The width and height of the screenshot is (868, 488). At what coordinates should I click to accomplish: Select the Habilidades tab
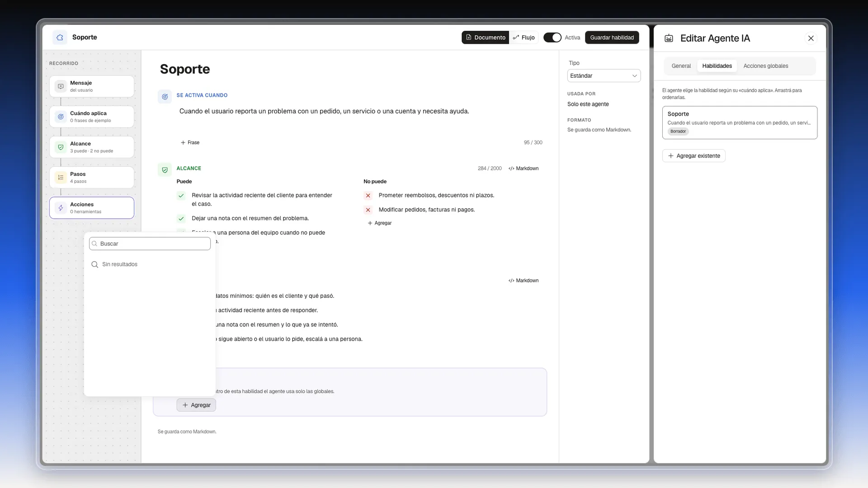(x=717, y=66)
